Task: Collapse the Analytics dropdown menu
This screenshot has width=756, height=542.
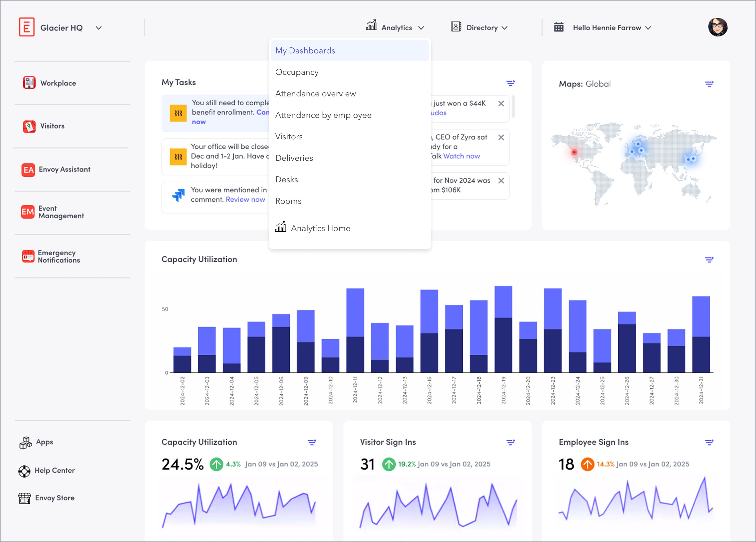Action: point(421,28)
